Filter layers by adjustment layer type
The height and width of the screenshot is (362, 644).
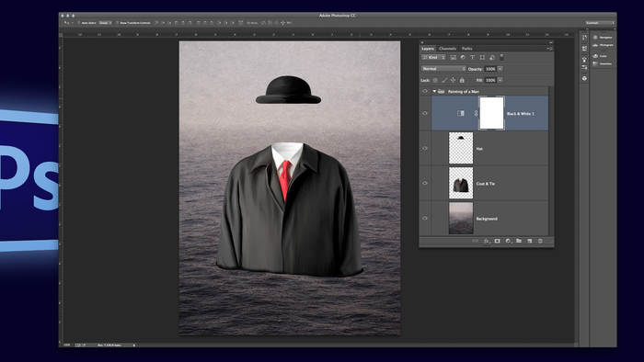463,57
